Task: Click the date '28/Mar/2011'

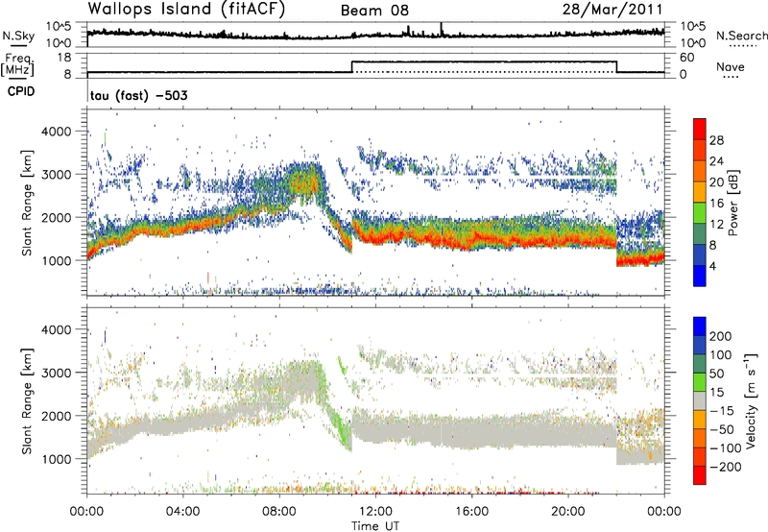Action: 612,10
